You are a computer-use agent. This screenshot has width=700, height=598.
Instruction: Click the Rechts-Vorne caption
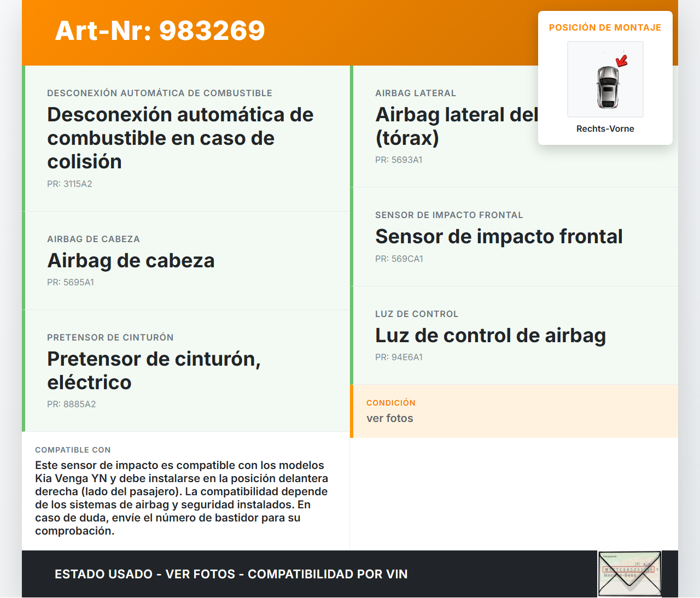pyautogui.click(x=605, y=129)
